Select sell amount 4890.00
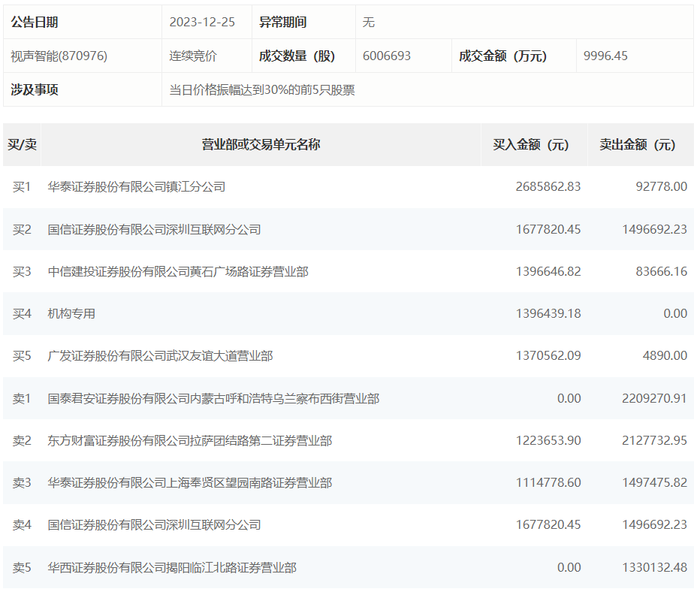700x595 pixels. [665, 356]
